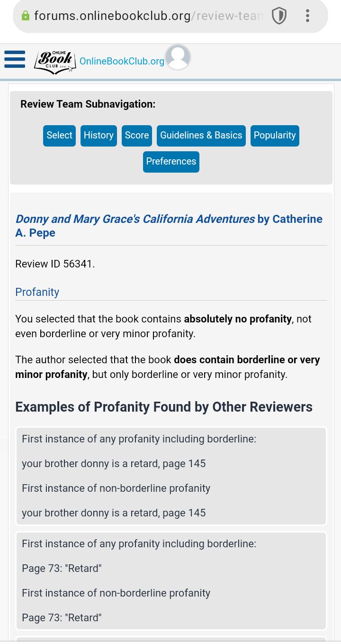Open Donny and Mary Grace's California Adventures link

pos(135,219)
